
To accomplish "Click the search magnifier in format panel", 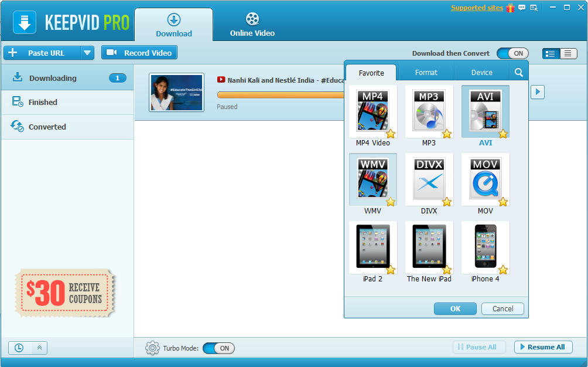I will [519, 73].
